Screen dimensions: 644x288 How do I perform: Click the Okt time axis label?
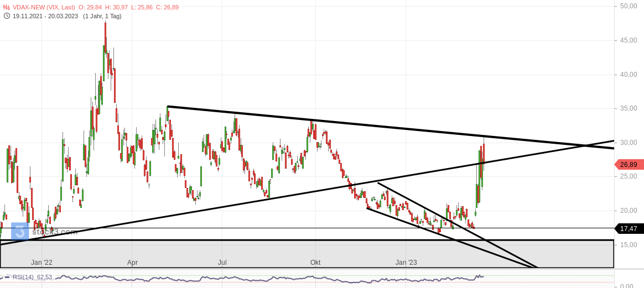point(315,262)
